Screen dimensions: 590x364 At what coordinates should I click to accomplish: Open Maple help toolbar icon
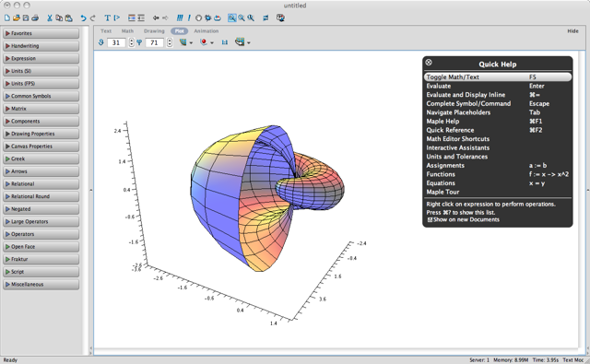click(280, 18)
